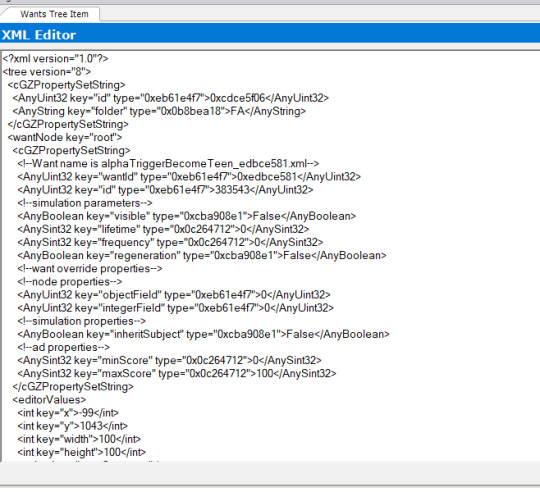Click the AnySint32 lifetime line
Screen dimensions: 540x492
tap(163, 229)
